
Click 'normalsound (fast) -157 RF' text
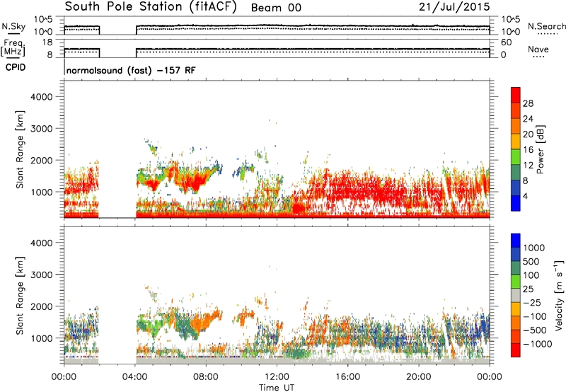tap(131, 70)
